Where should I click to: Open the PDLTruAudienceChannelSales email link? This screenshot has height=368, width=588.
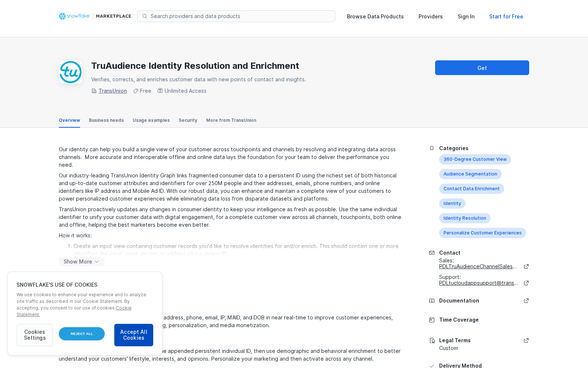click(x=478, y=266)
